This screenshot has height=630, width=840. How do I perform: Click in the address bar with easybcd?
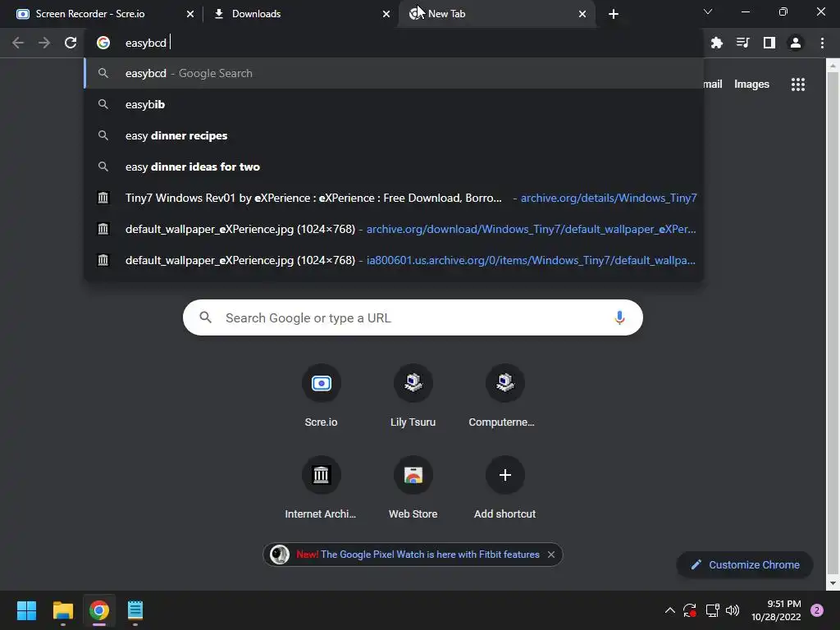(x=394, y=43)
